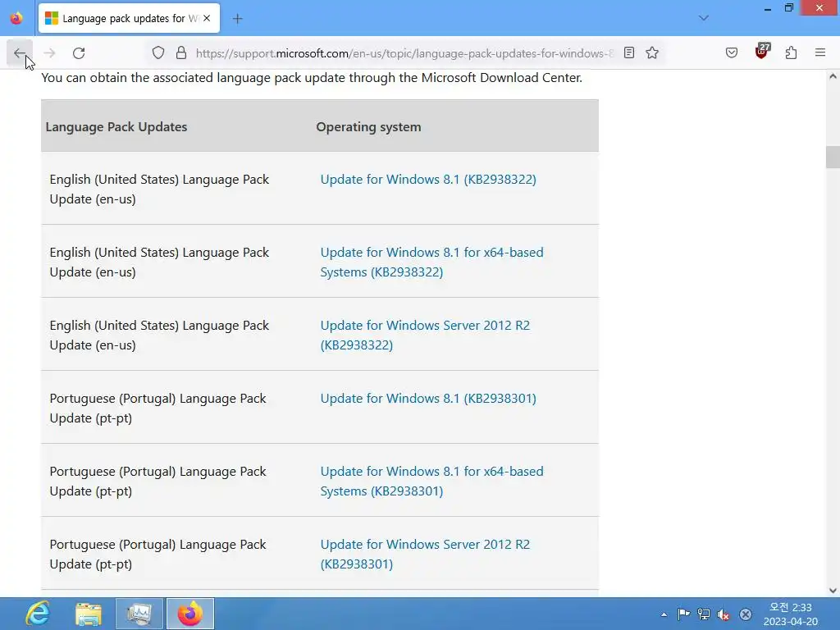Go back to the previous page
The width and height of the screenshot is (840, 630).
tap(20, 53)
